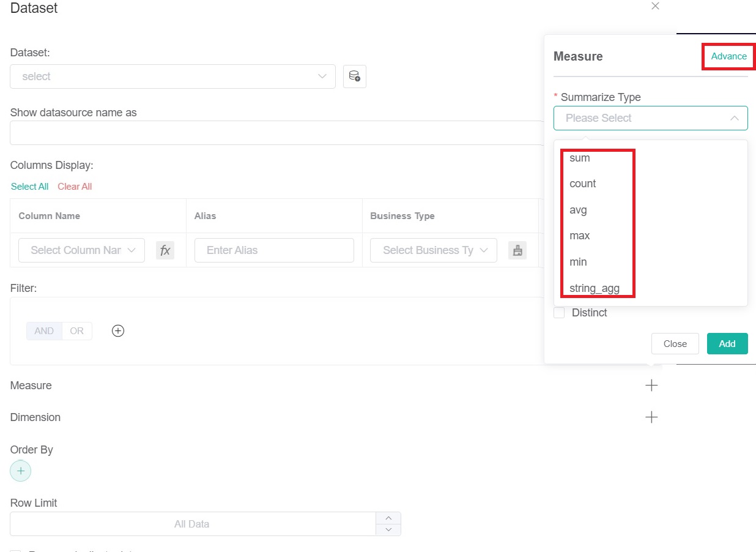Open Advance mode in the Measure panel
The height and width of the screenshot is (552, 756).
click(728, 56)
